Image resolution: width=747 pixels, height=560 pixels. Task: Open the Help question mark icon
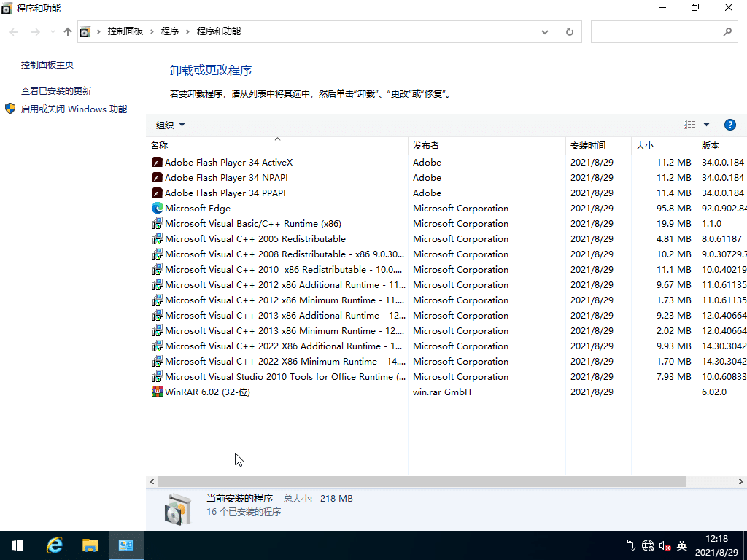730,124
